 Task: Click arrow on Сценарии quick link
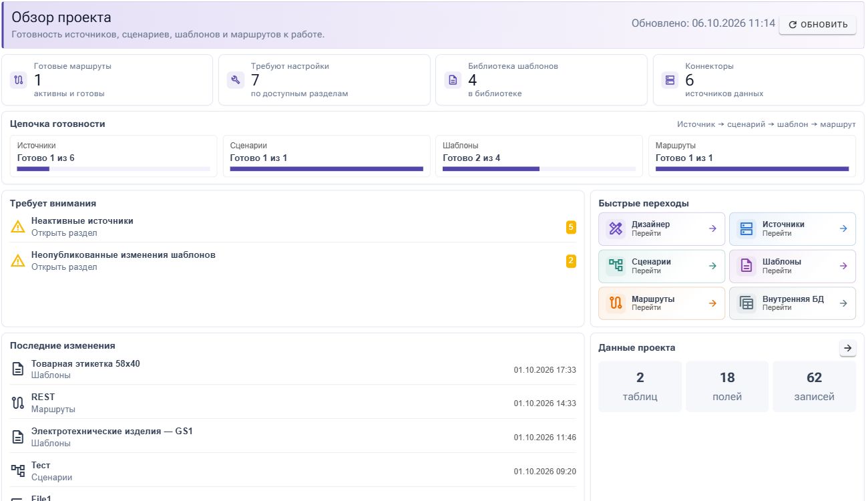coord(712,266)
